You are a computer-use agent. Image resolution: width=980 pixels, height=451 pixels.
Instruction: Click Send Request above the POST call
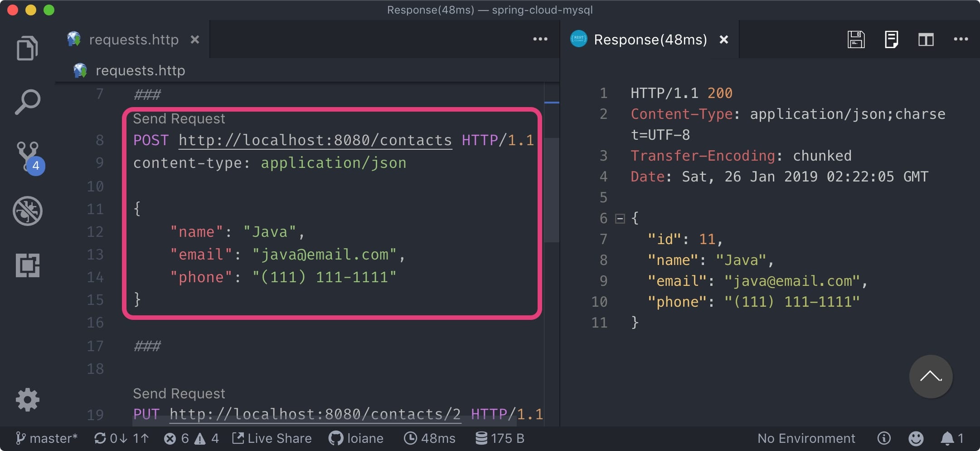tap(179, 118)
